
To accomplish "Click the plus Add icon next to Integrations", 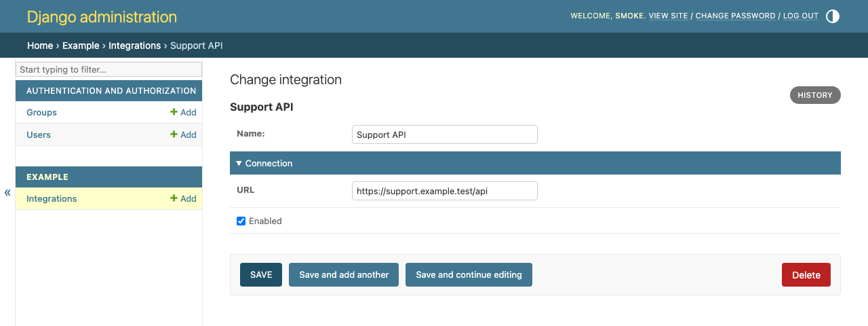I will (183, 199).
